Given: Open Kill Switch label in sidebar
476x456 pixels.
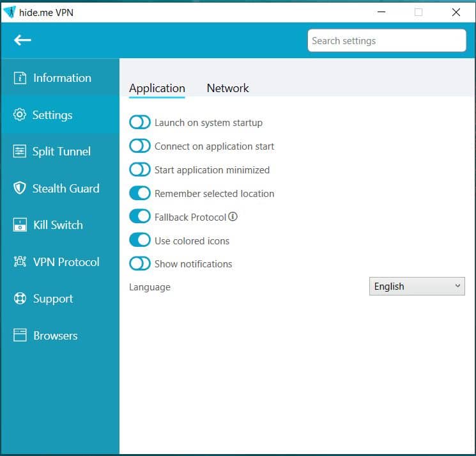Looking at the screenshot, I should point(58,225).
